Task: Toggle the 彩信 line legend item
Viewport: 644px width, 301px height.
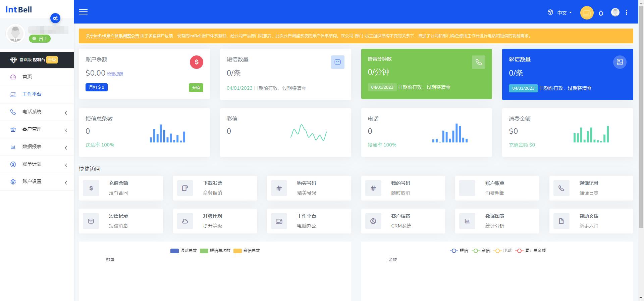Action: 481,251
